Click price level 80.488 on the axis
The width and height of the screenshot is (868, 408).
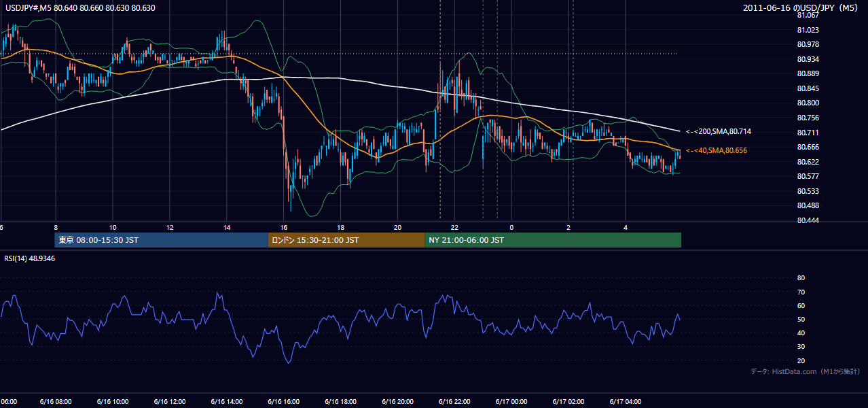pyautogui.click(x=808, y=205)
